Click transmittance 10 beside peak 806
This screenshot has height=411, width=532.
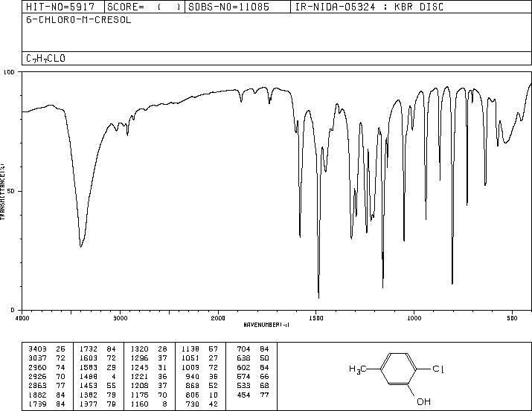click(x=214, y=395)
